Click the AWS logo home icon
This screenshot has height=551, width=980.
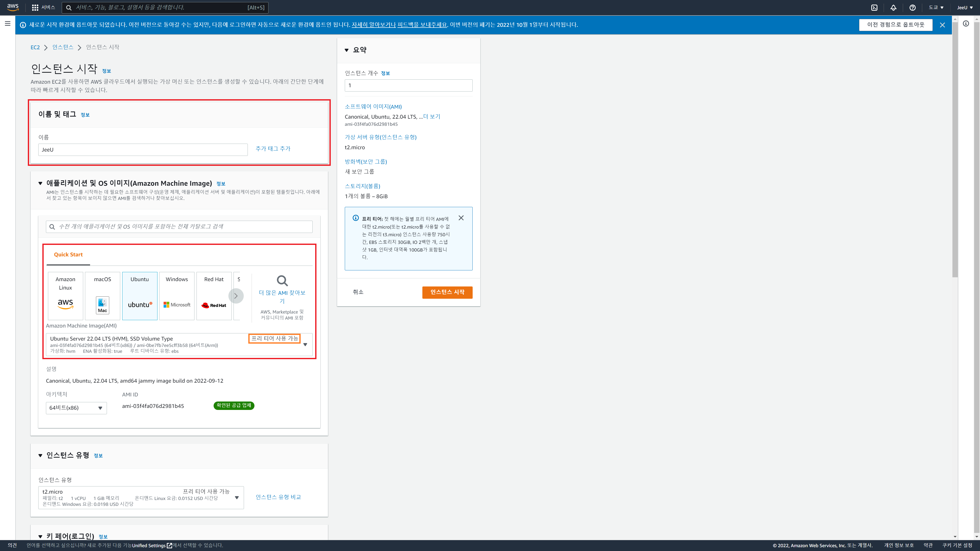[13, 7]
